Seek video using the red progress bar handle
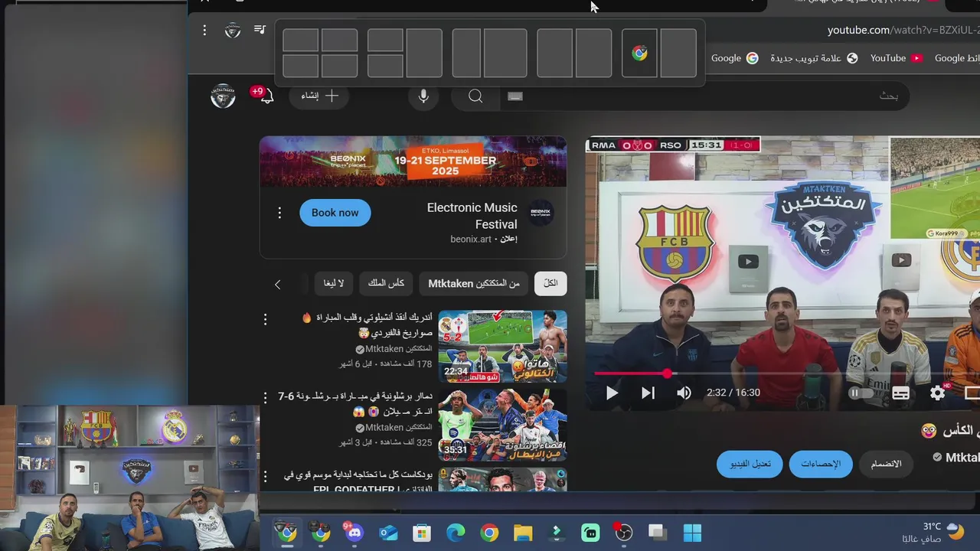The image size is (980, 551). tap(667, 373)
